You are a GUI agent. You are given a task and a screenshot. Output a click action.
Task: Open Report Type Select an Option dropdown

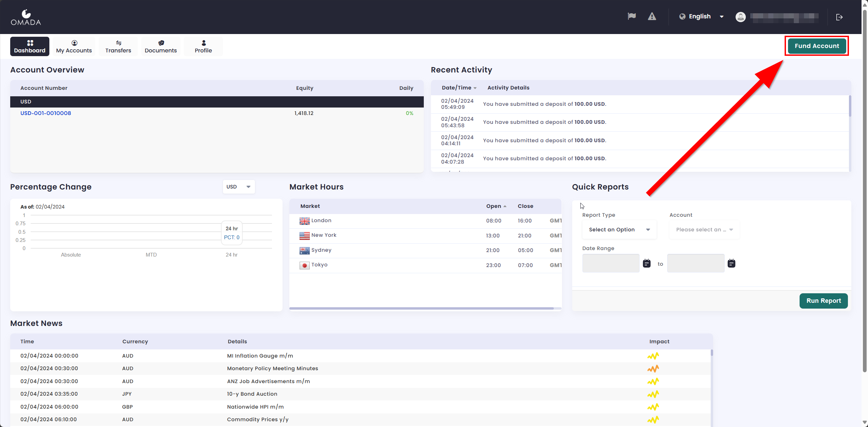(x=619, y=230)
